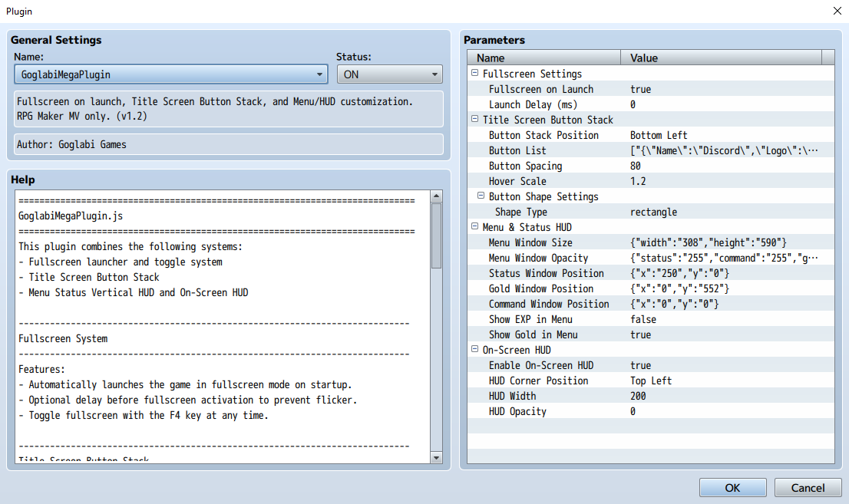Click the Help scrollbar down arrow
This screenshot has width=849, height=504.
click(436, 457)
